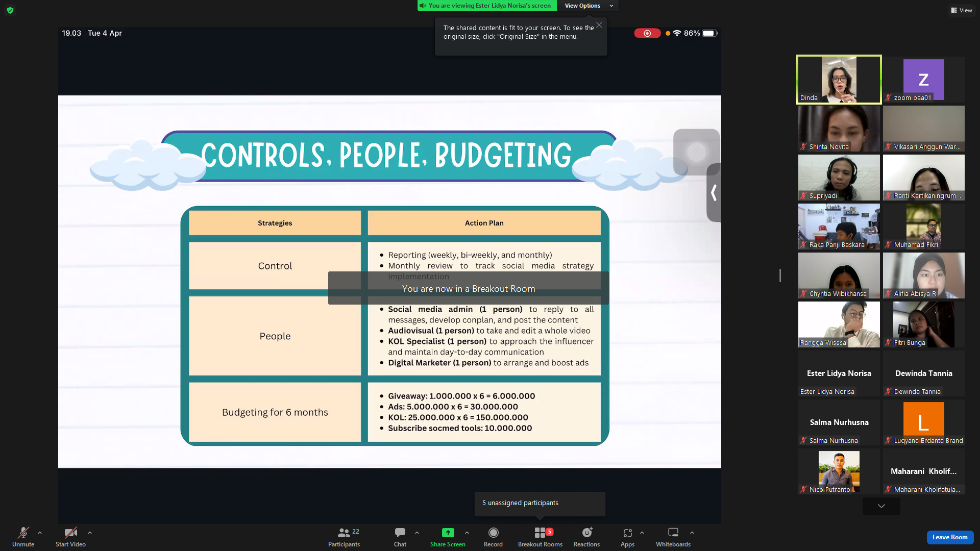The width and height of the screenshot is (980, 551).
Task: Click the "Budgeting for 6 months" cell
Action: pos(275,412)
